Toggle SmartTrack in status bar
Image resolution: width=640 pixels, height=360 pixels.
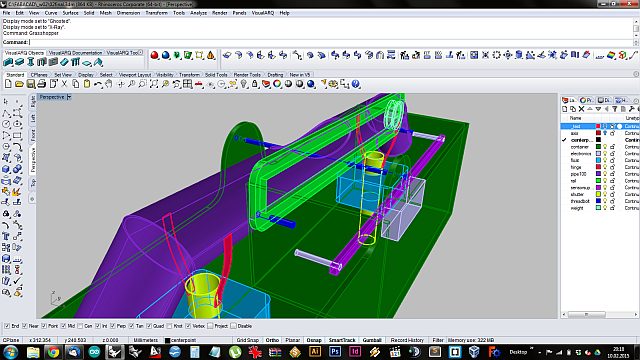point(342,340)
